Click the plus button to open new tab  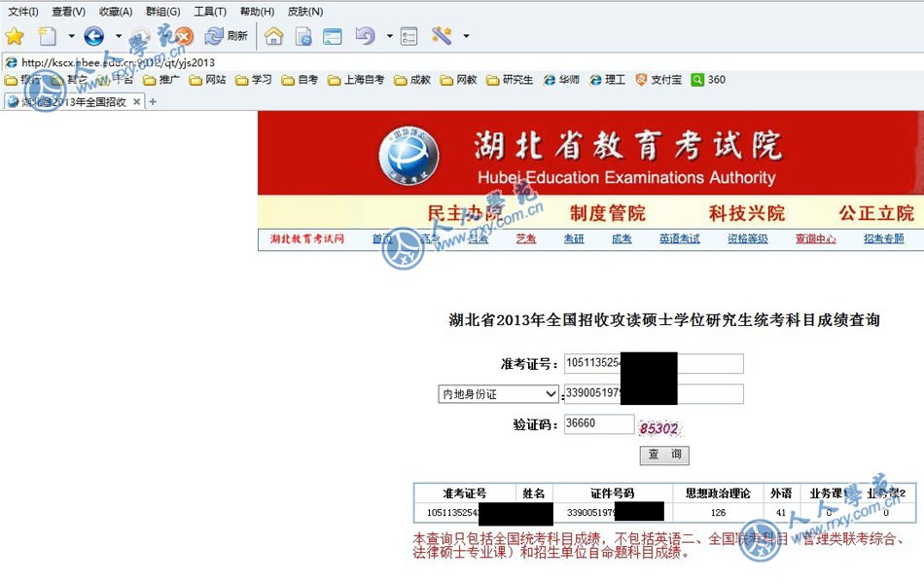point(153,102)
